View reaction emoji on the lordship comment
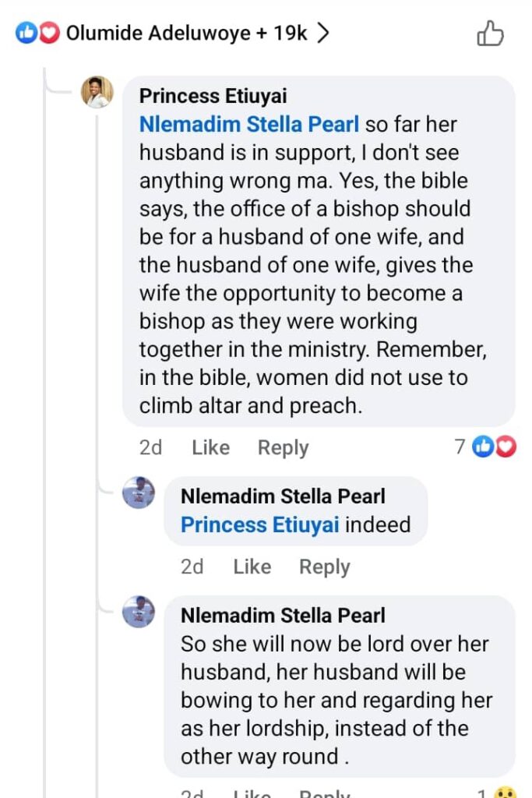This screenshot has height=798, width=532. pyautogui.click(x=505, y=793)
